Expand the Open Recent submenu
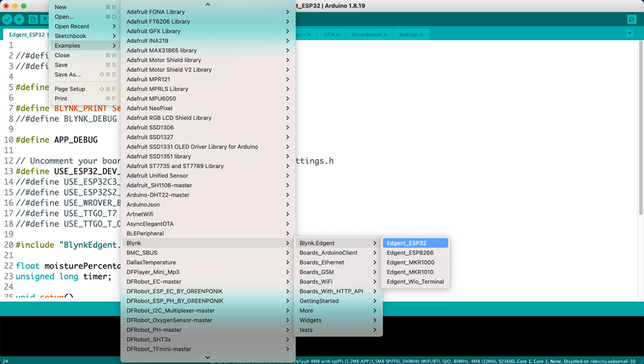 pyautogui.click(x=85, y=26)
